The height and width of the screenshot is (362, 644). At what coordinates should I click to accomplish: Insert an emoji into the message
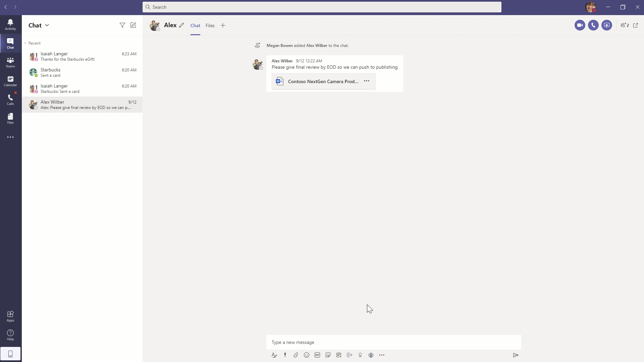307,355
